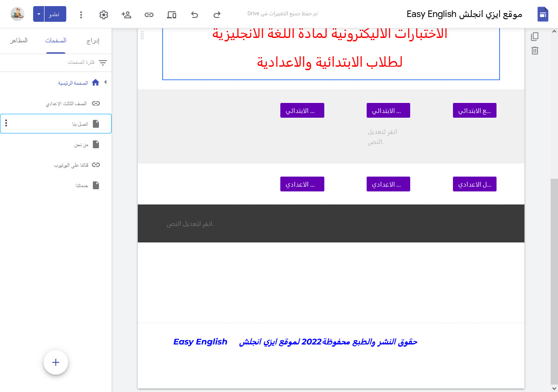Copy the site link using the link icon

[149, 14]
